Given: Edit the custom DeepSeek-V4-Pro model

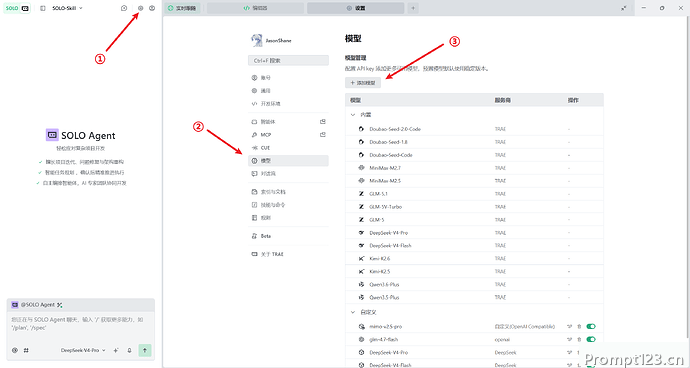Looking at the screenshot, I should (570, 353).
